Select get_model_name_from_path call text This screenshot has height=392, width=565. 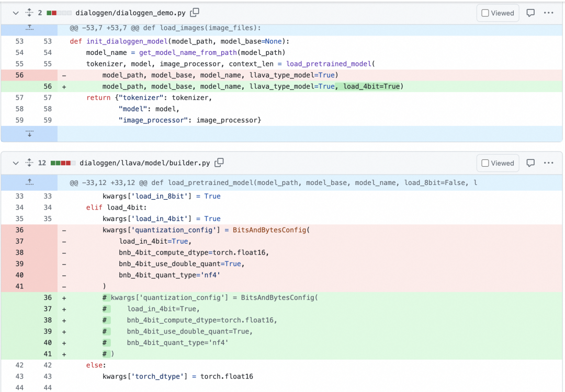point(188,53)
